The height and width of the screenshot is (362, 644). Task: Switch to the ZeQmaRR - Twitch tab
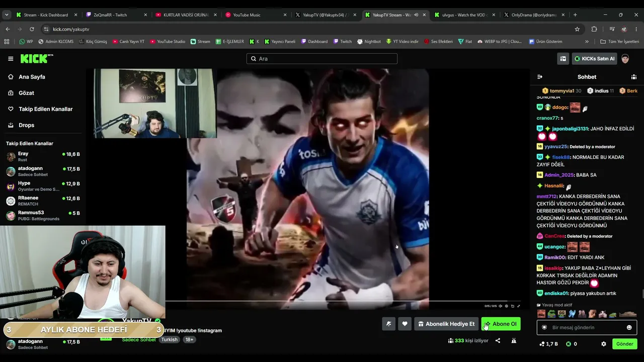coord(116,15)
